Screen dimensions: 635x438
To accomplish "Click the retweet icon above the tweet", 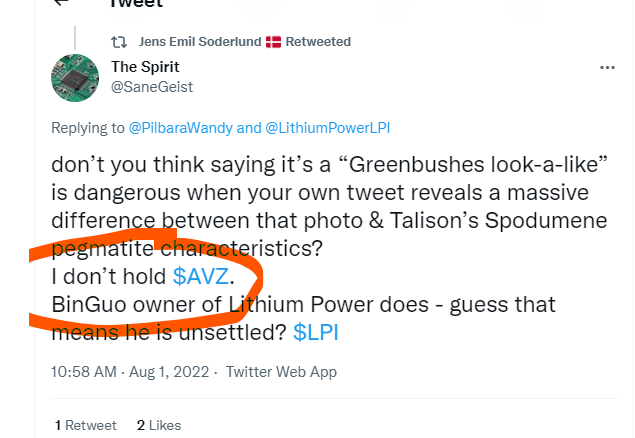I will click(x=117, y=42).
